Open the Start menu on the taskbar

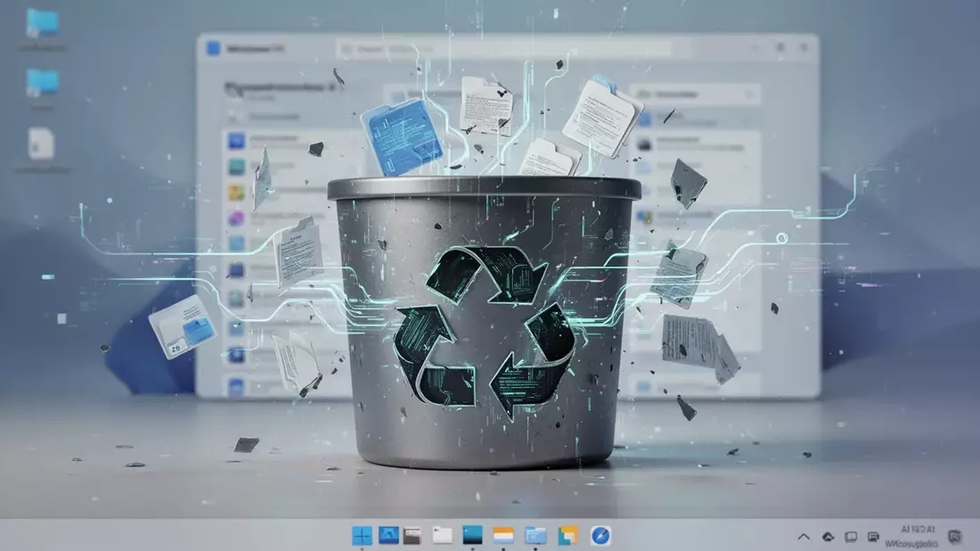(x=362, y=535)
